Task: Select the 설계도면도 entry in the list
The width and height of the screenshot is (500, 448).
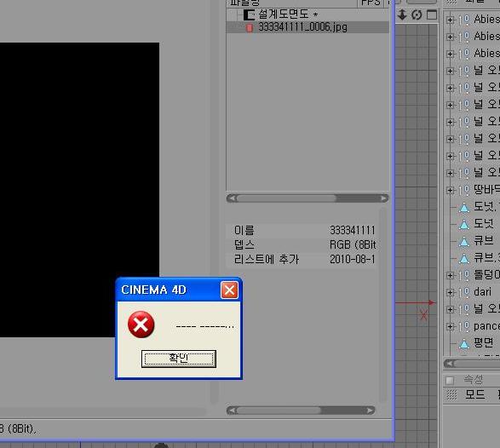Action: point(284,14)
